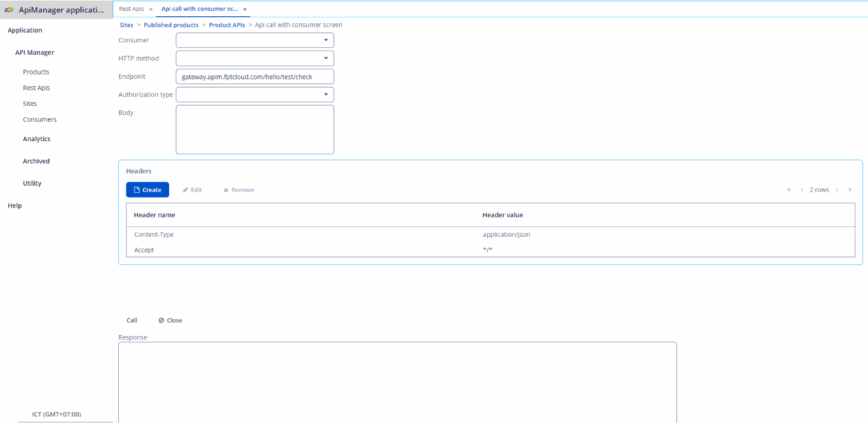Click inside the Body text area

click(254, 130)
